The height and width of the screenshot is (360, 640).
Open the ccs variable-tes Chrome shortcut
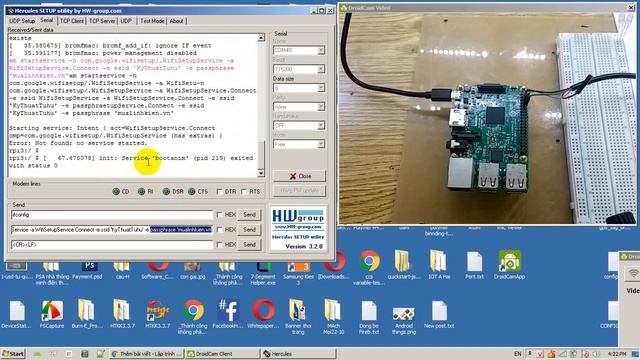369,267
